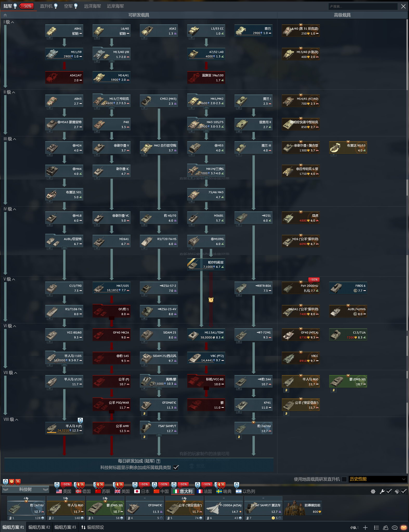Open the M42 自行防空炮 vehicle card

(x=159, y=148)
